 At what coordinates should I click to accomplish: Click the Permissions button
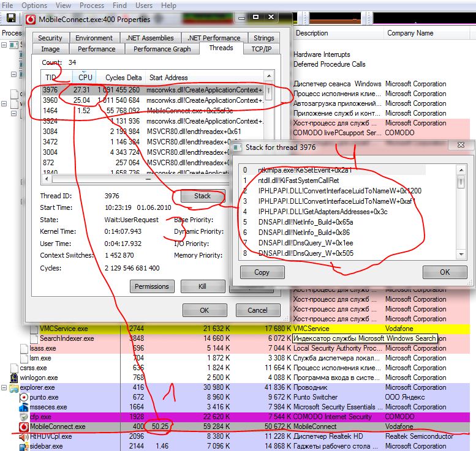pyautogui.click(x=152, y=286)
